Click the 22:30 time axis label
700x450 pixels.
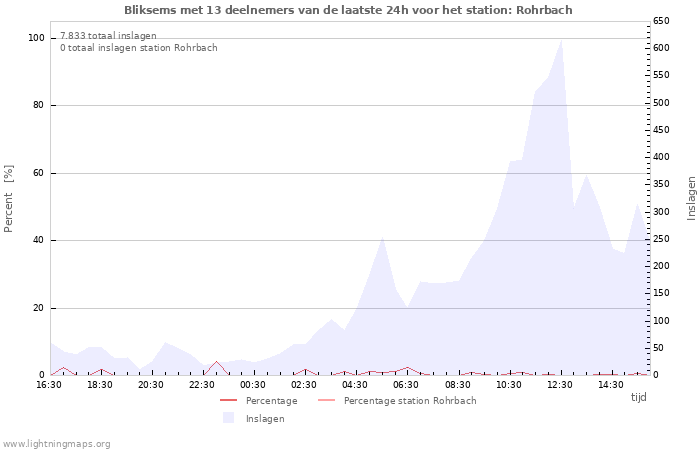click(202, 385)
